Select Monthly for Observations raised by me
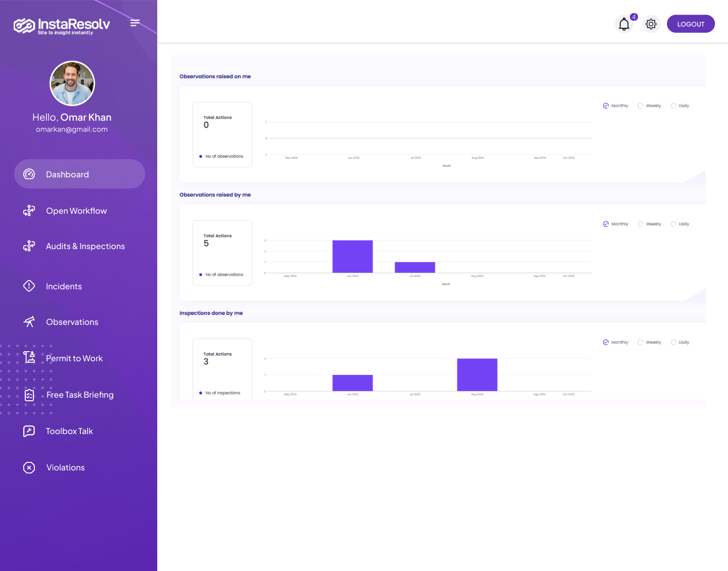The height and width of the screenshot is (571, 728). (x=606, y=224)
